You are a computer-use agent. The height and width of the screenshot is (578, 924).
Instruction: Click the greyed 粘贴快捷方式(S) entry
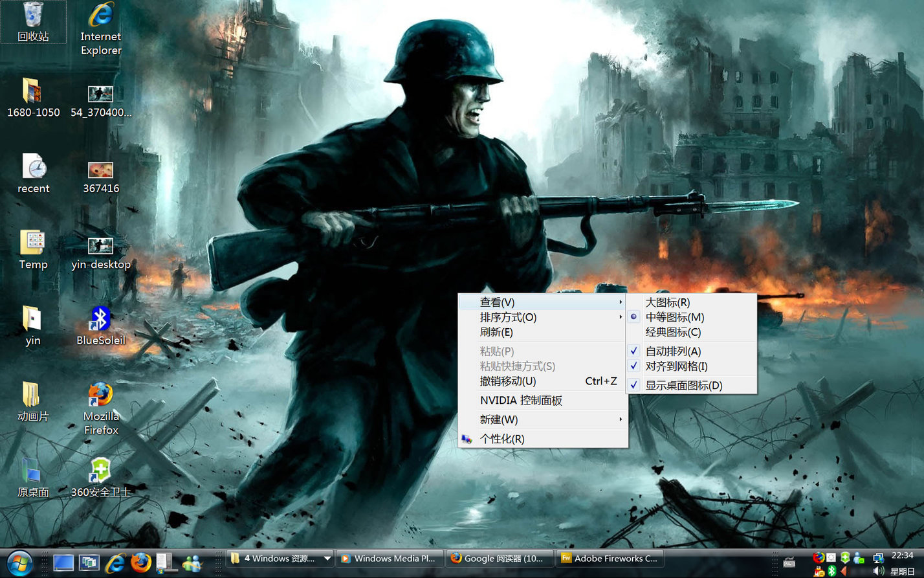542,366
